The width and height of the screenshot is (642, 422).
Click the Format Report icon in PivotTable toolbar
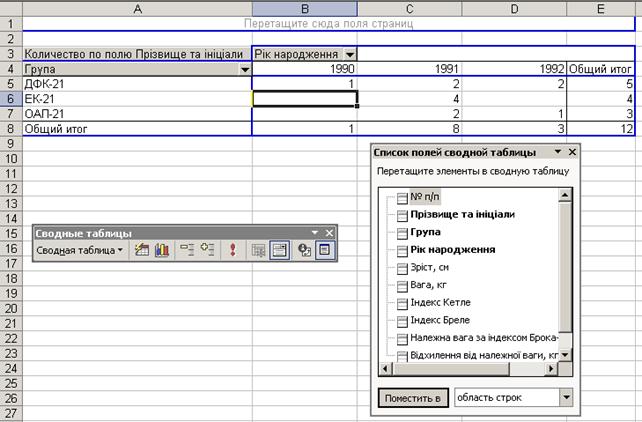(142, 250)
